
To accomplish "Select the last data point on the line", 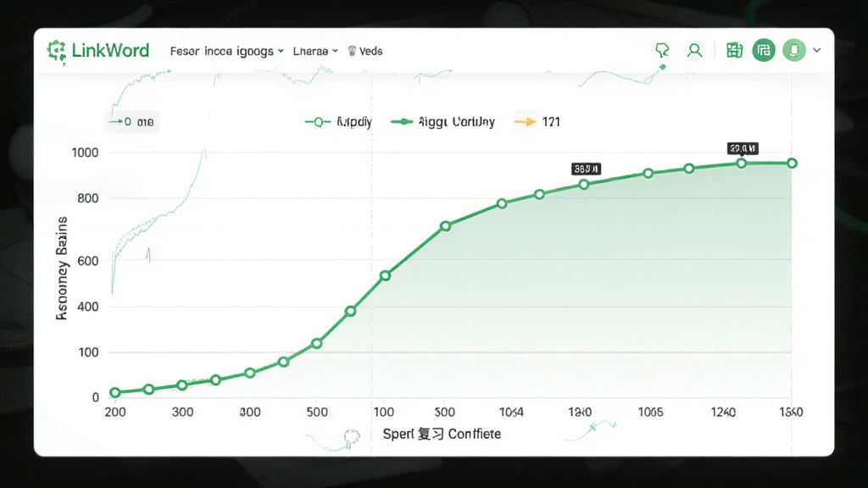I will pos(793,164).
